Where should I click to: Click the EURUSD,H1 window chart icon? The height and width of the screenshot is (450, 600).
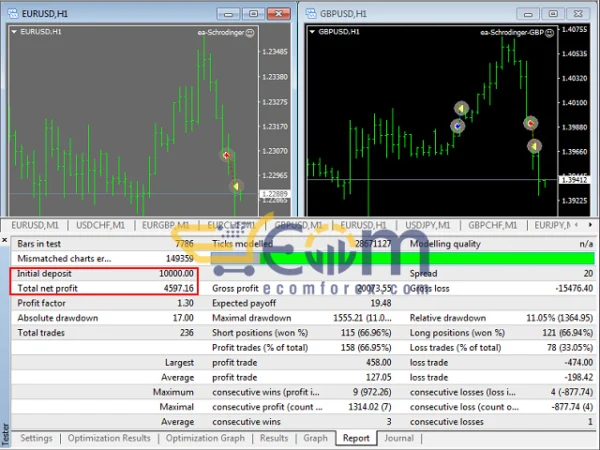[13, 14]
